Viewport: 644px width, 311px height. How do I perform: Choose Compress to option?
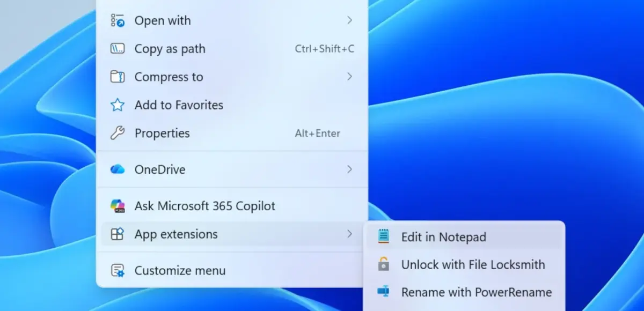pyautogui.click(x=232, y=77)
